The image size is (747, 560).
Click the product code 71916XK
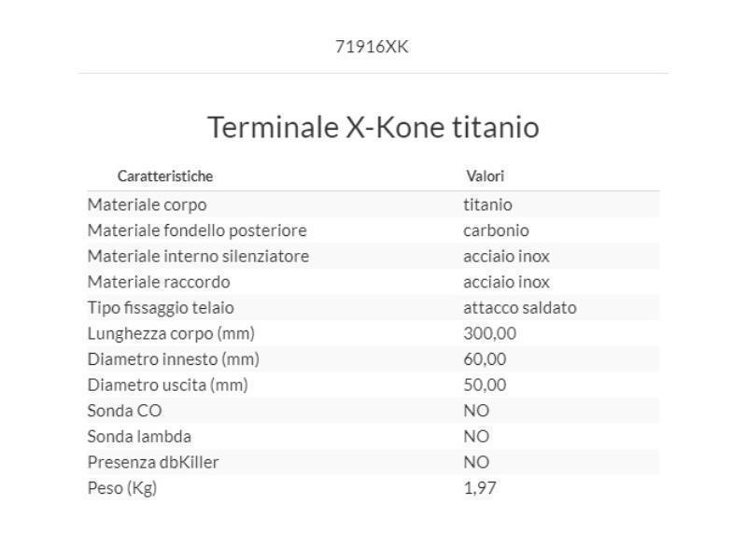coord(372,47)
